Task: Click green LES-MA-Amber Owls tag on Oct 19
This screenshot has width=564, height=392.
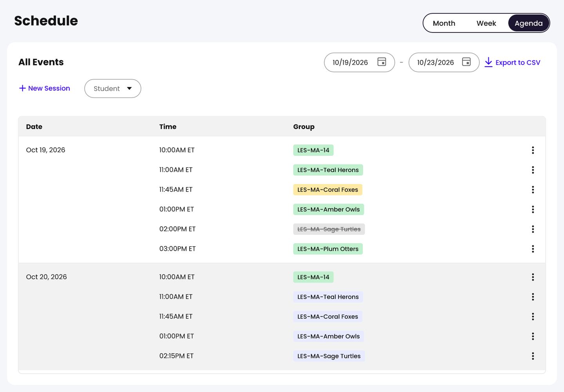Action: [x=329, y=210]
